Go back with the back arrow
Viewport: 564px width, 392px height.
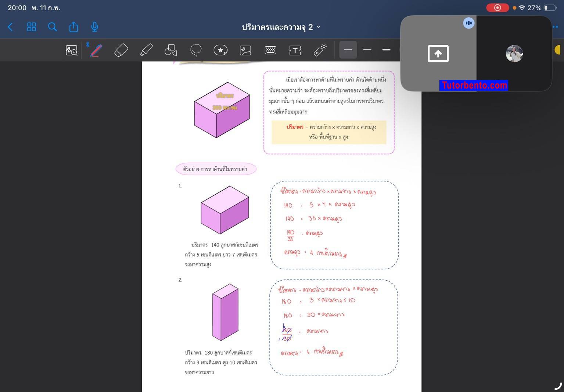[10, 27]
